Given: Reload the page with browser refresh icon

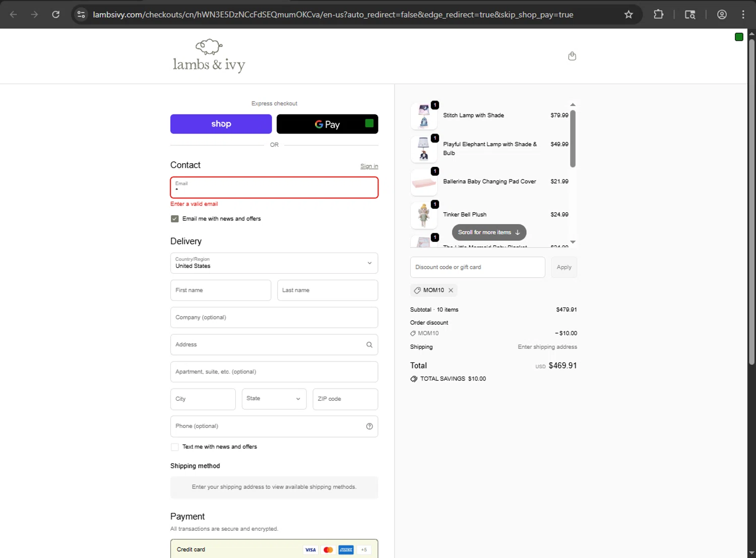Looking at the screenshot, I should [56, 15].
